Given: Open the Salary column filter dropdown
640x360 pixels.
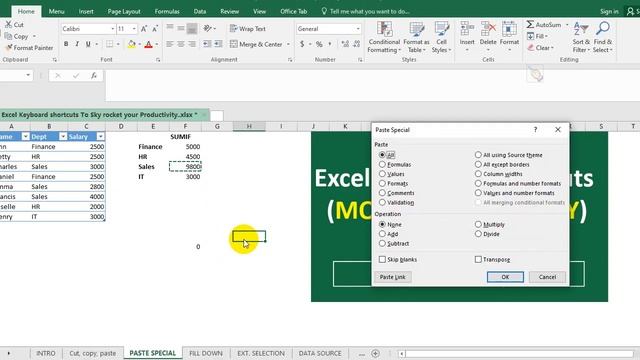Looking at the screenshot, I should coord(100,137).
